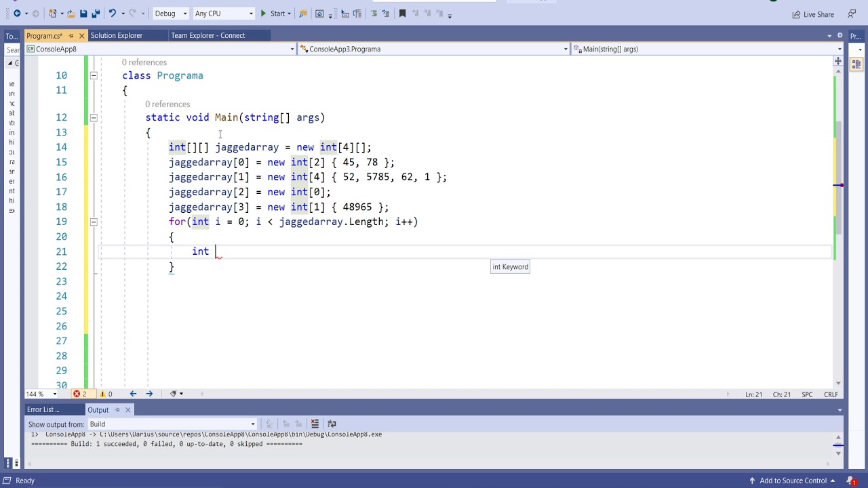Click the Open File folder icon
This screenshot has height=488, width=868.
(70, 14)
